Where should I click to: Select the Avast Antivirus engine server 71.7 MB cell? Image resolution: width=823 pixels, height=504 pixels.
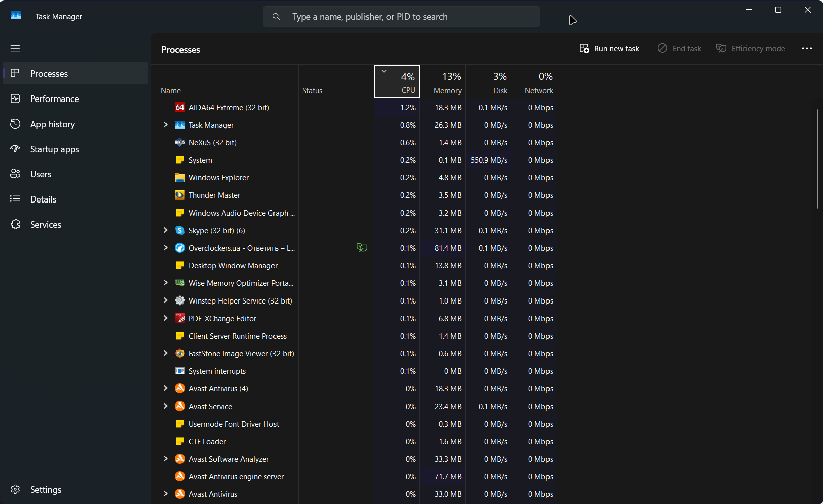(442, 476)
